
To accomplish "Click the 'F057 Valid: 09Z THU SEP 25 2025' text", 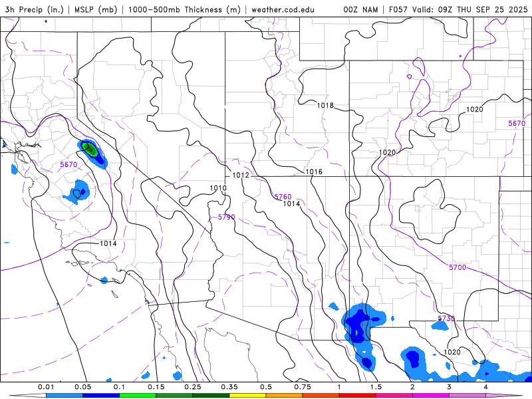I will 458,9.
